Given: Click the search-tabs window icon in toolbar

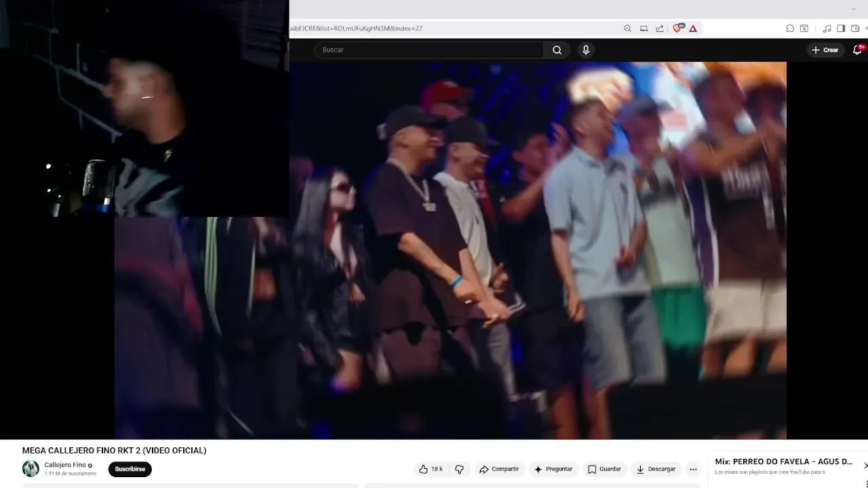Looking at the screenshot, I should 804,28.
